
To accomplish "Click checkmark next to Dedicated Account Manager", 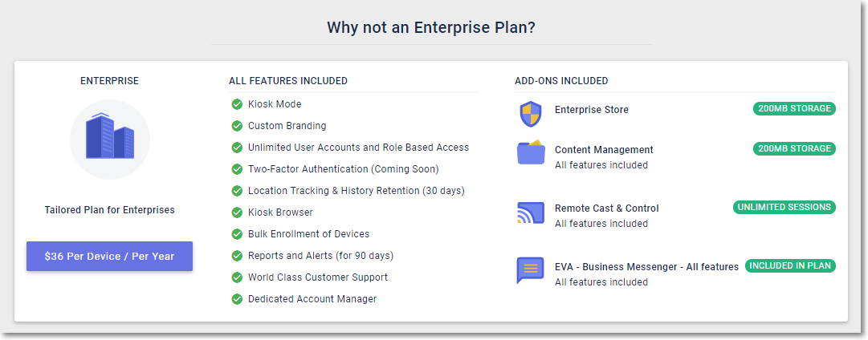I will (237, 299).
